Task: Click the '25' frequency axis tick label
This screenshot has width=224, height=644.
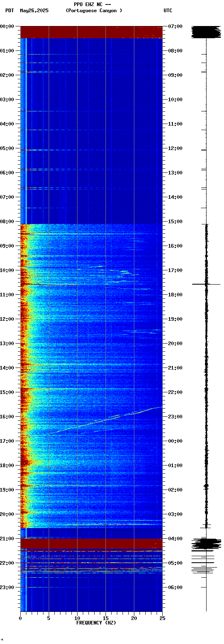Action: click(x=162, y=618)
